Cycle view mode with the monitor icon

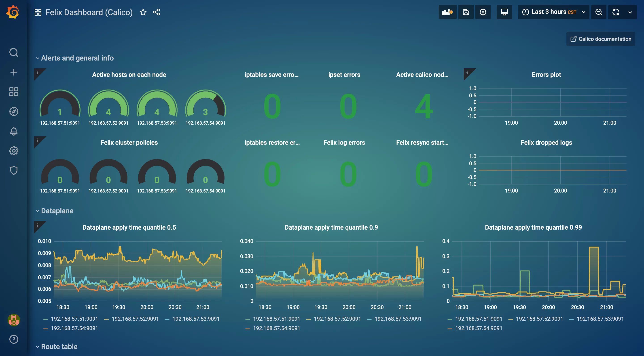(x=504, y=12)
